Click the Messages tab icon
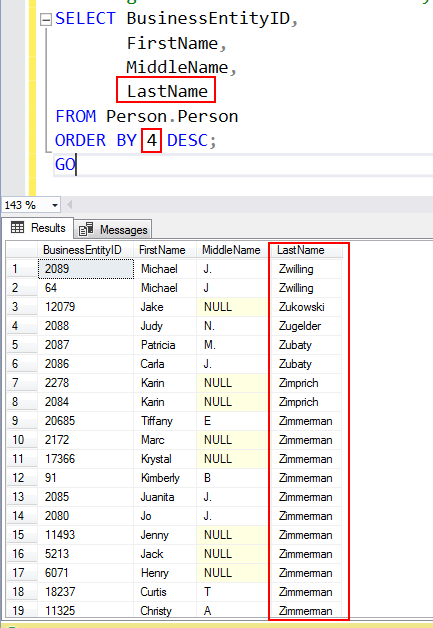Screen dimensions: 433x628 pyautogui.click(x=86, y=229)
